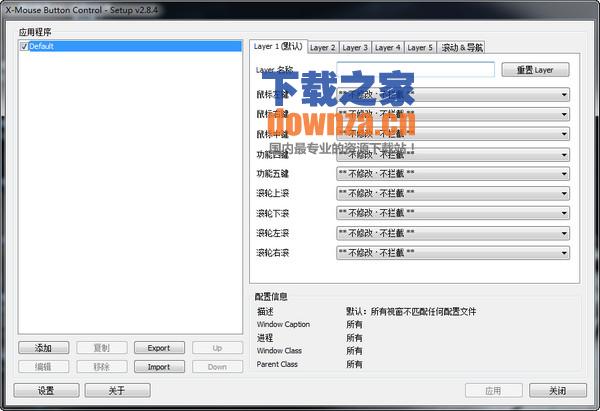Click the 移除 button

click(102, 367)
